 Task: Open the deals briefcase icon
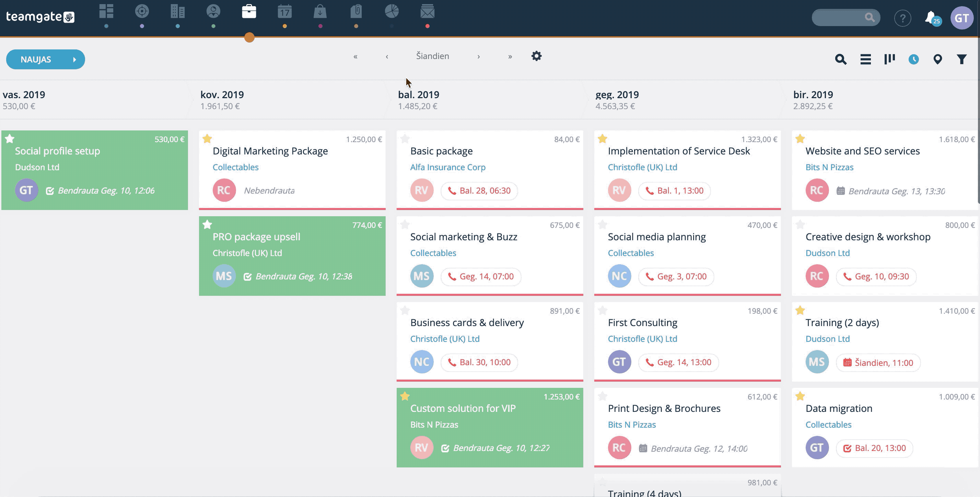pos(249,11)
